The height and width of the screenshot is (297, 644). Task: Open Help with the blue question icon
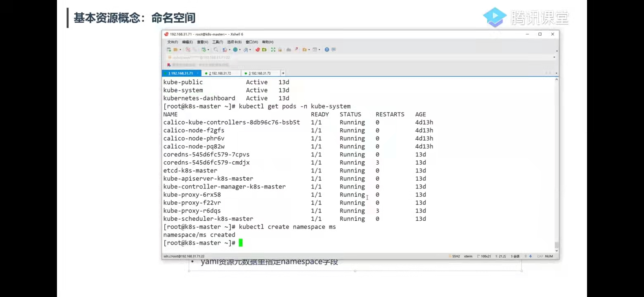[327, 49]
